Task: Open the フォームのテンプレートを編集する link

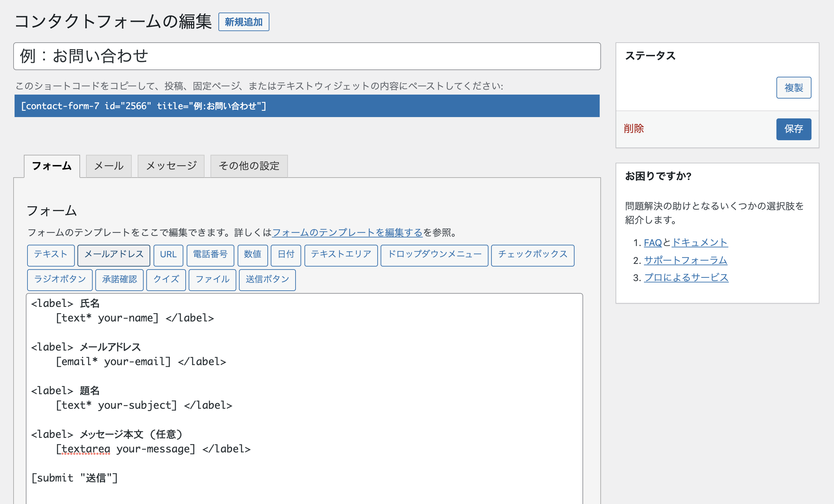Action: point(347,232)
